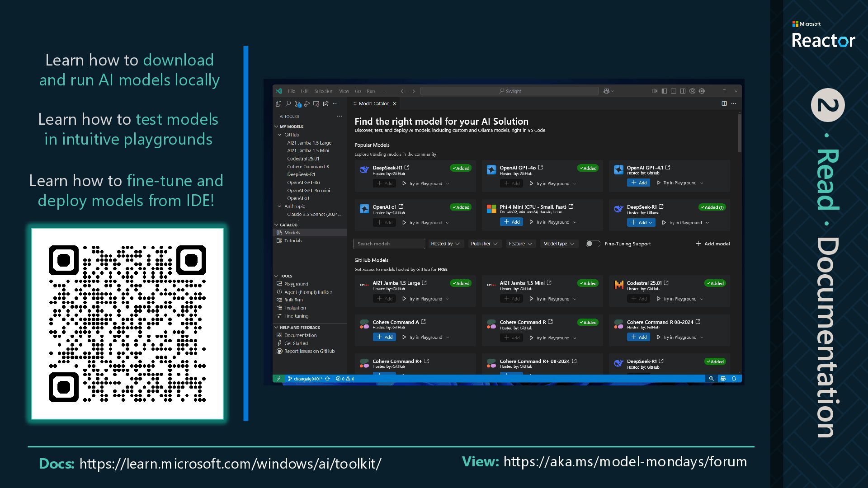
Task: Click the Skylight command center search box
Action: [509, 91]
